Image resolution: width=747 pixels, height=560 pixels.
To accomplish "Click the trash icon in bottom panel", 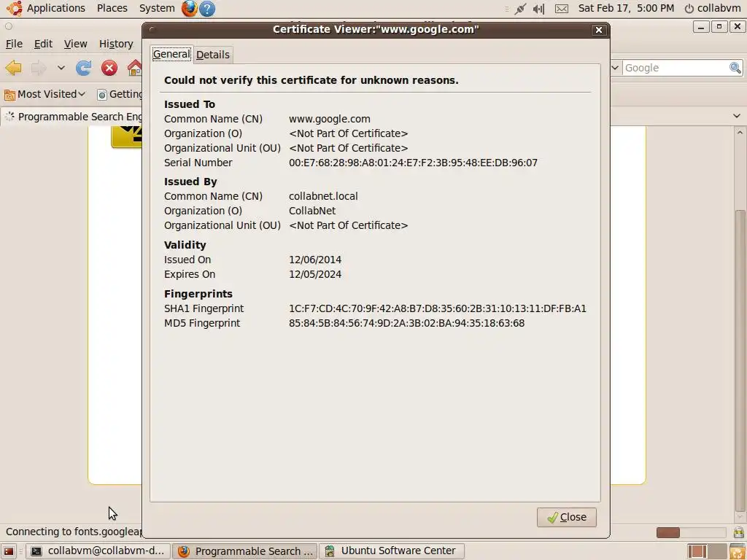I will coord(738,551).
